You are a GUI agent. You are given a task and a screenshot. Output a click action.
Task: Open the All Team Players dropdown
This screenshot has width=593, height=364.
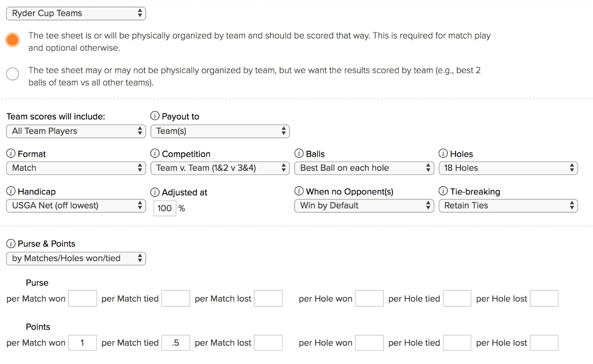(x=76, y=131)
